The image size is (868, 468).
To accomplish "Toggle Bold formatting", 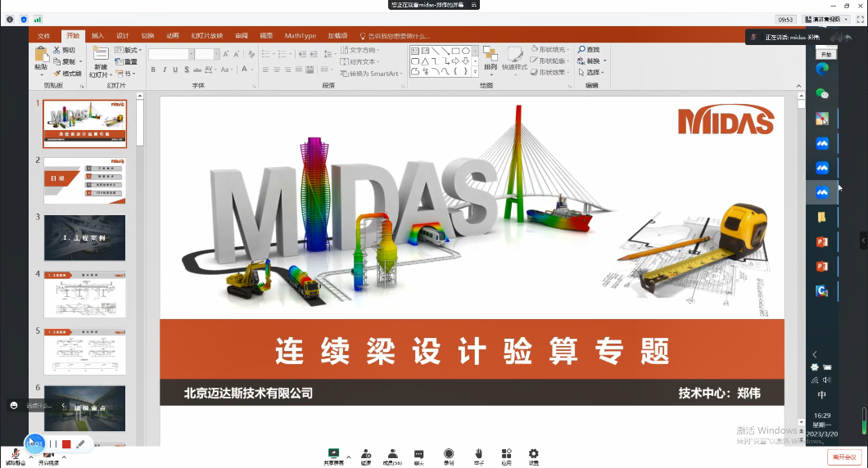I will coord(153,70).
